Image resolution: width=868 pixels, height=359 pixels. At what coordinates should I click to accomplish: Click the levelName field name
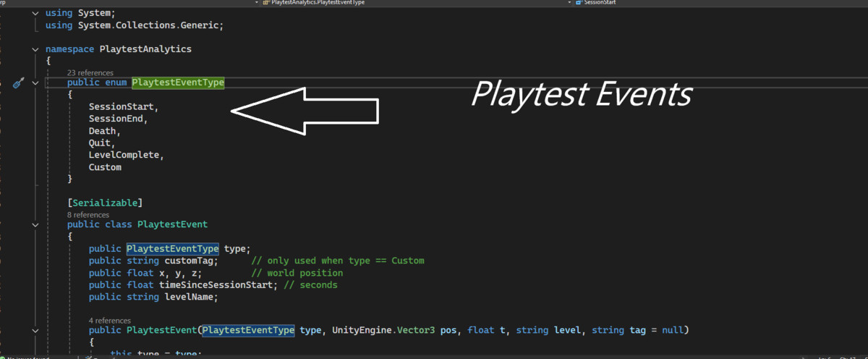tap(189, 297)
